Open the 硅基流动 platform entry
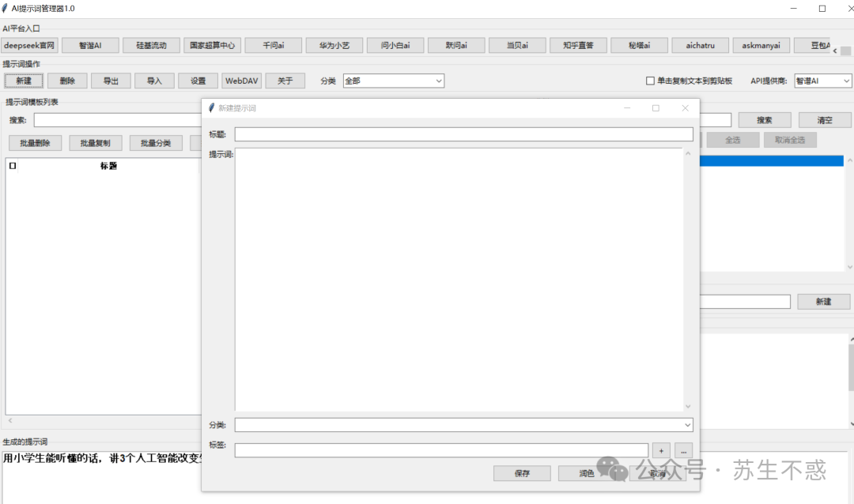 [x=151, y=45]
